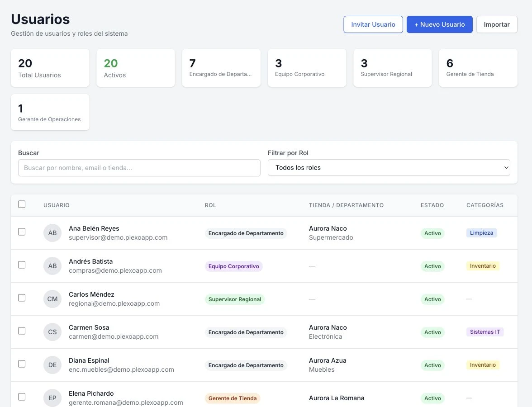Click the USUARIO column header
The height and width of the screenshot is (407, 532).
(56, 205)
